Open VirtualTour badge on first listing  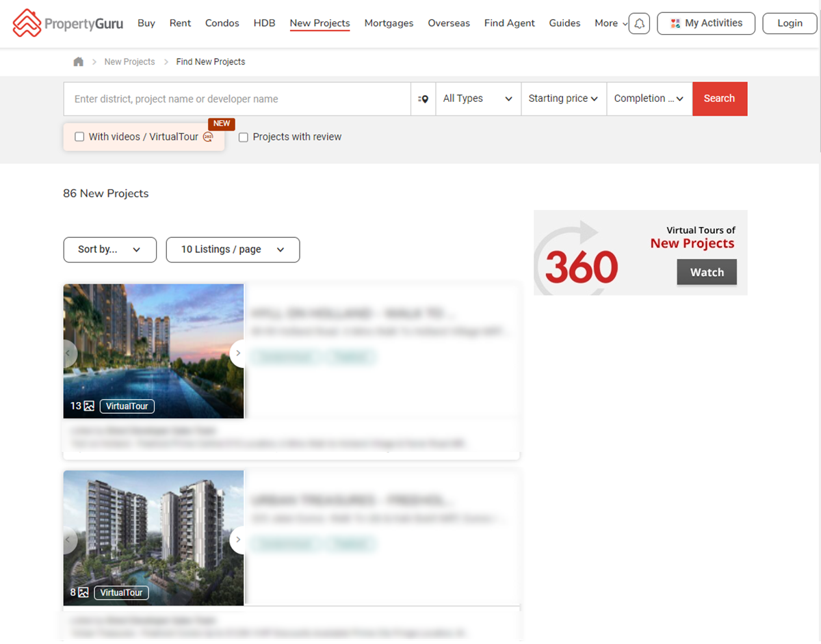(127, 406)
